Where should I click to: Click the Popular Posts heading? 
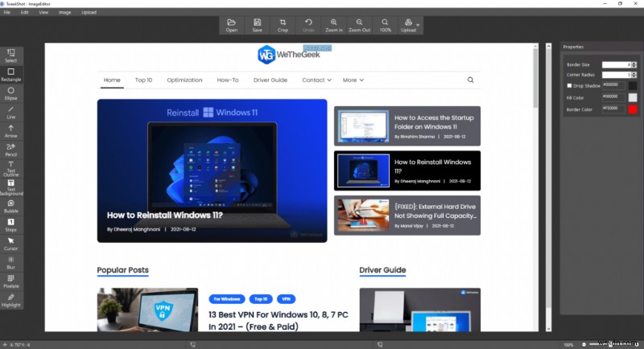123,270
